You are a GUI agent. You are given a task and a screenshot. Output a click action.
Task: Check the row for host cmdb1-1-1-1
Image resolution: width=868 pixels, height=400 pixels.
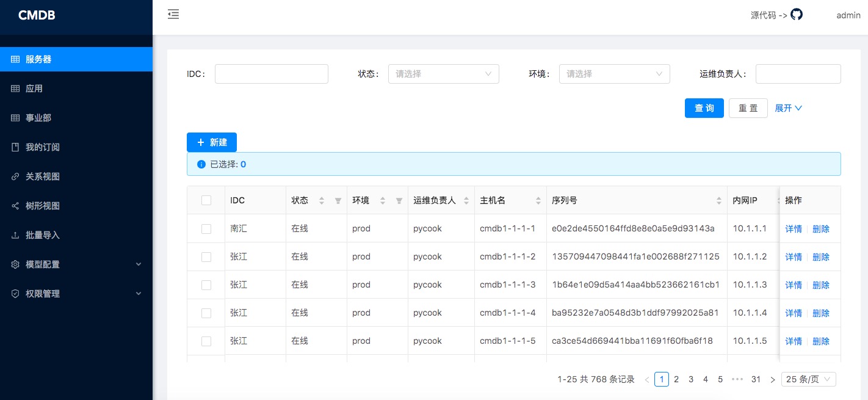point(206,229)
